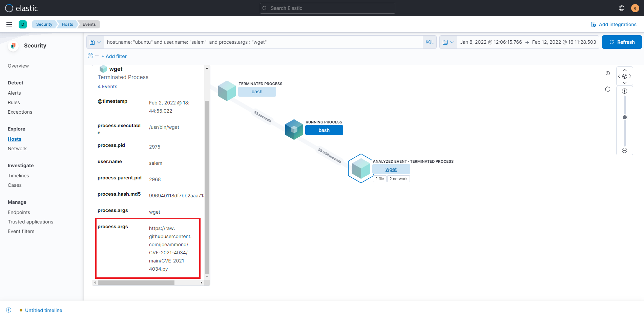Click the zoom in plus icon
The image size is (644, 314).
(624, 91)
